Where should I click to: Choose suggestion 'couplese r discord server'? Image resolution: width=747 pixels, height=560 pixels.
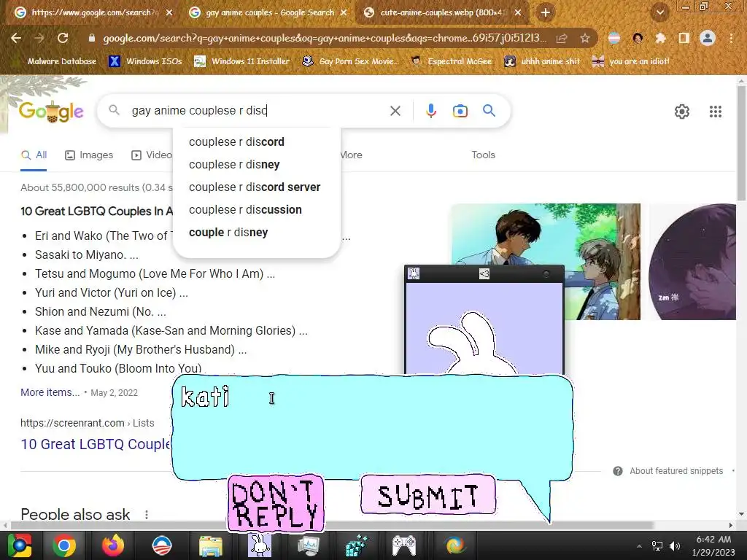click(x=256, y=187)
